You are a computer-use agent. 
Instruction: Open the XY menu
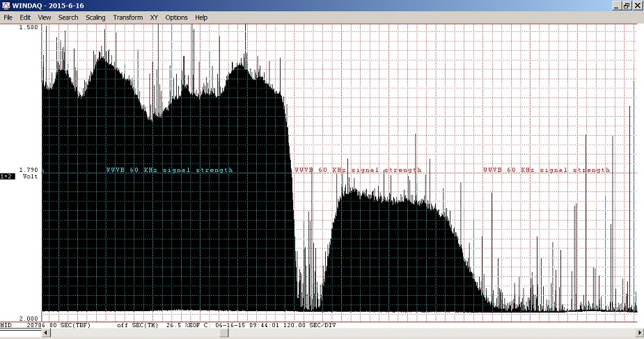tap(154, 17)
